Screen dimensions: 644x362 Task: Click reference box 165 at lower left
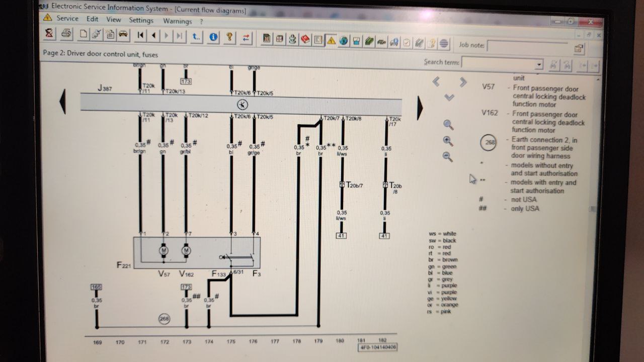[97, 287]
